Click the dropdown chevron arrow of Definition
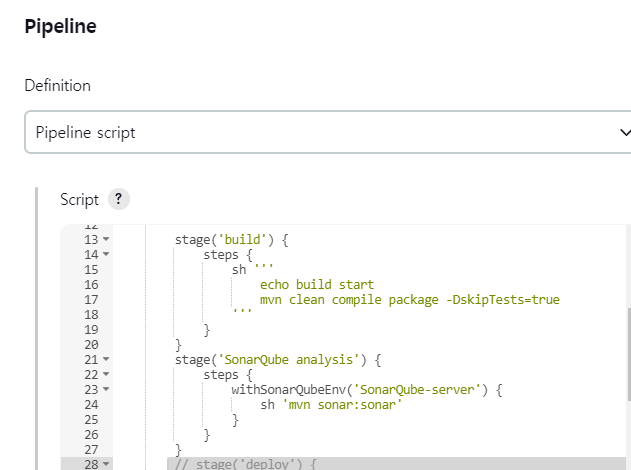631x470 pixels. (x=625, y=132)
